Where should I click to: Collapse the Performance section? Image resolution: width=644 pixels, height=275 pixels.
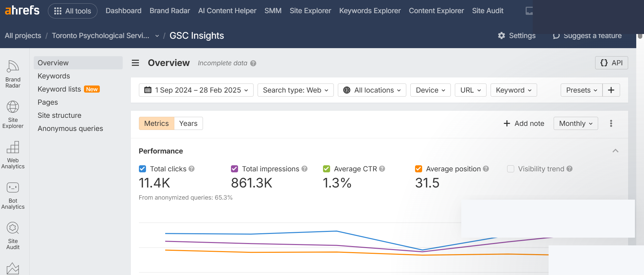coord(615,151)
